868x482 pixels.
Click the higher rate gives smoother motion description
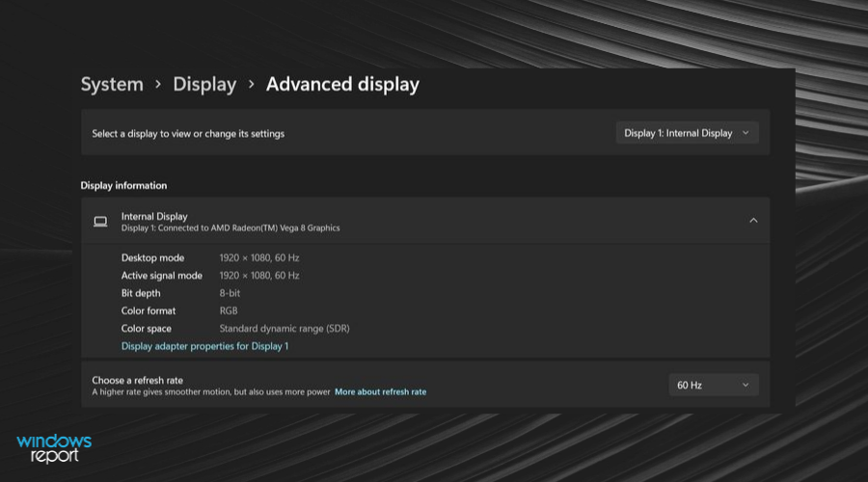(211, 391)
